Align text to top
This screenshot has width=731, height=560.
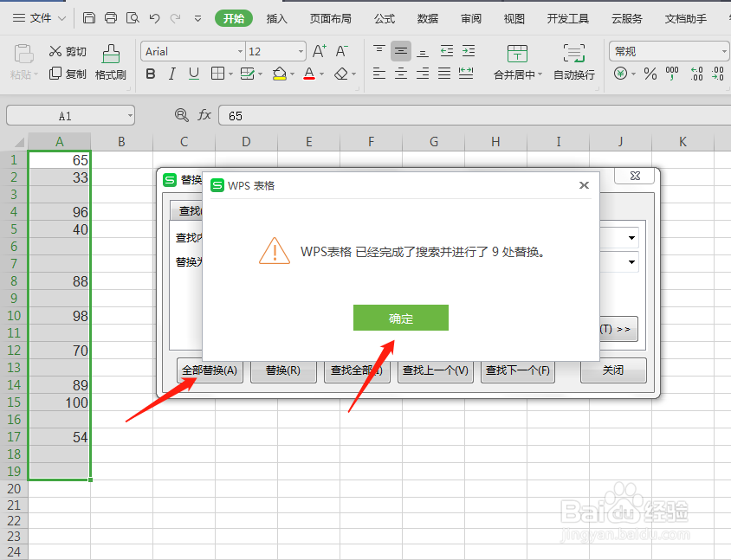pyautogui.click(x=379, y=51)
